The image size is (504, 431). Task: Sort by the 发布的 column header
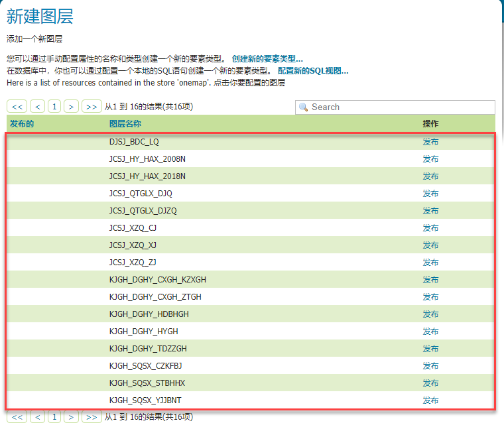point(22,124)
